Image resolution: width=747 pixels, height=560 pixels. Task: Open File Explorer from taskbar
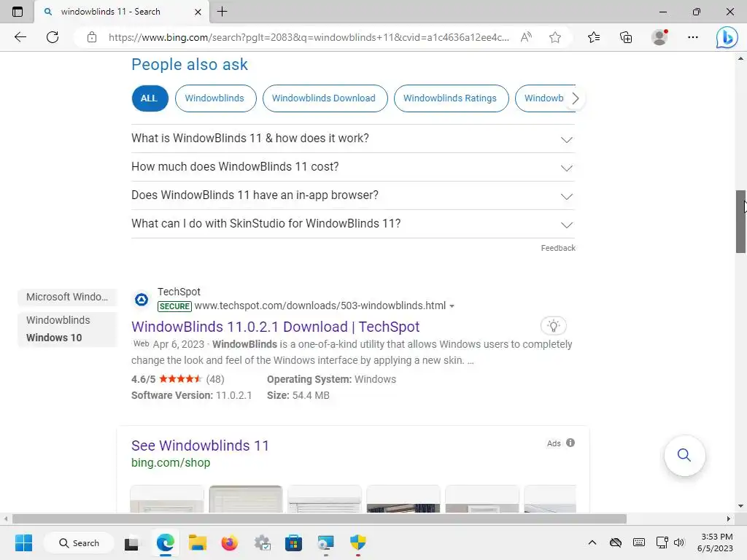(x=197, y=542)
